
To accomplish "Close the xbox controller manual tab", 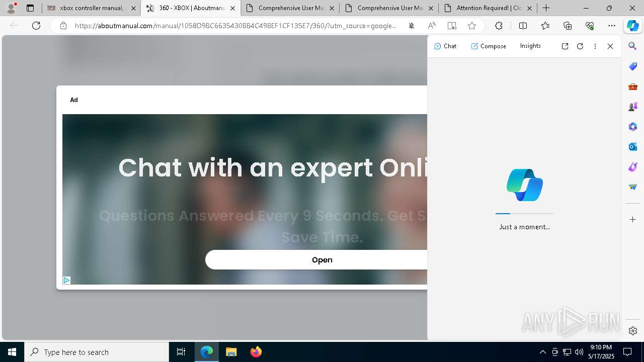I will click(x=133, y=8).
